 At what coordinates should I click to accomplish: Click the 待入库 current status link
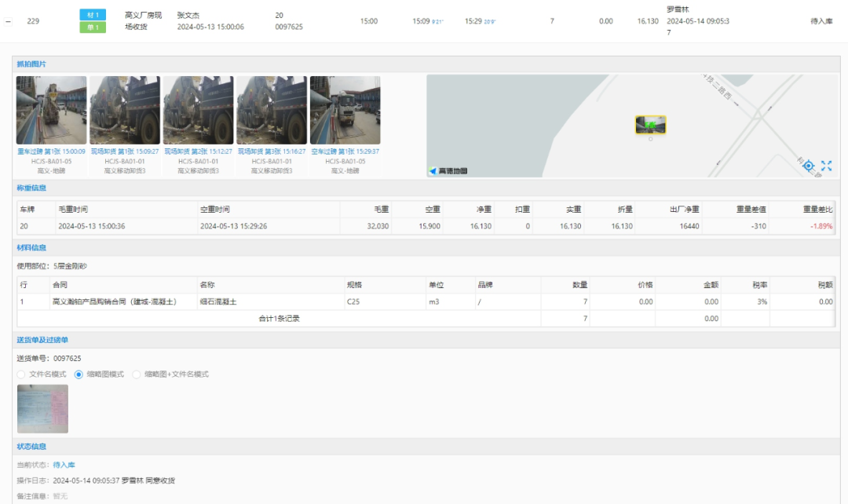pyautogui.click(x=64, y=465)
